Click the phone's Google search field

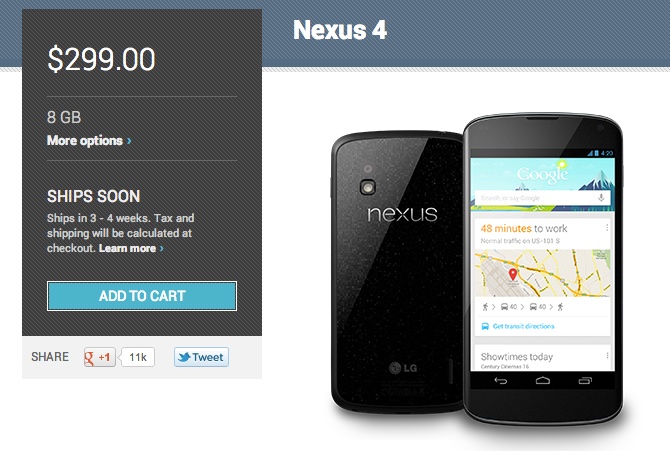(542, 198)
